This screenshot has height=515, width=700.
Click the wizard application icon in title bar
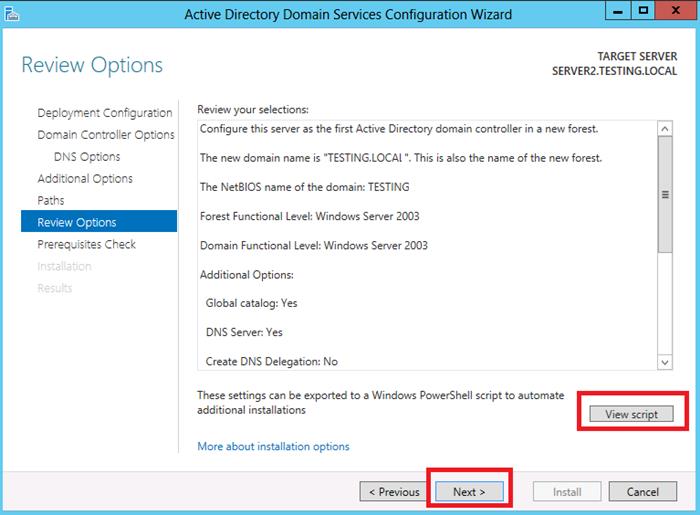[x=12, y=14]
